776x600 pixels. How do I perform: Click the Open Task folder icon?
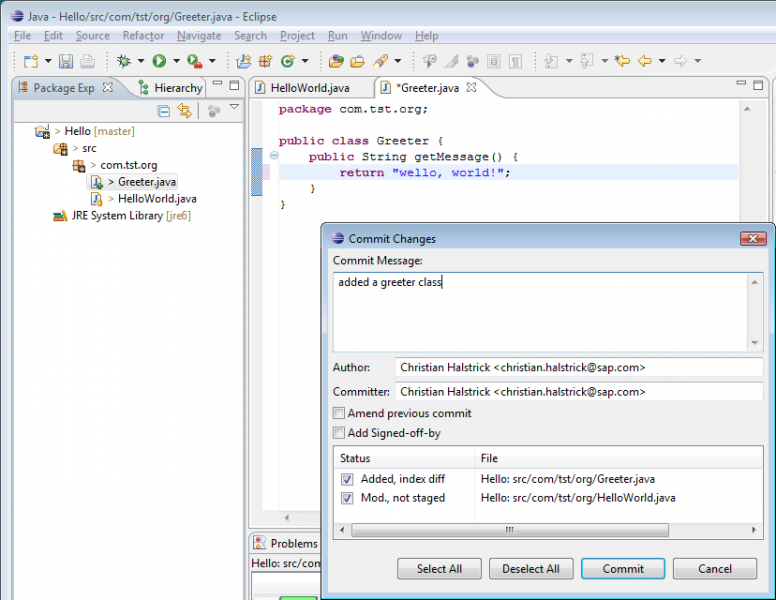tap(357, 61)
